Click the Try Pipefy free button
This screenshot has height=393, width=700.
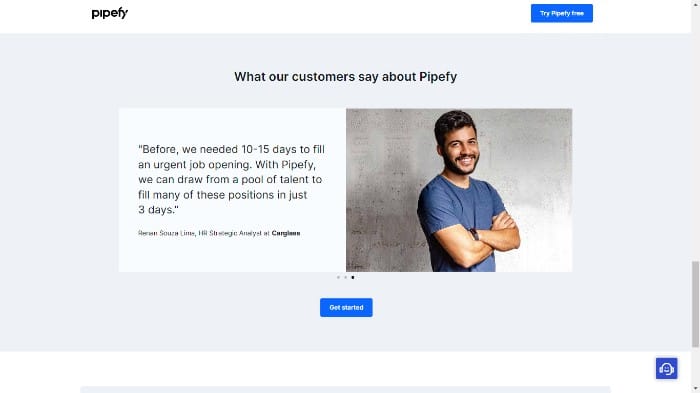click(x=562, y=13)
